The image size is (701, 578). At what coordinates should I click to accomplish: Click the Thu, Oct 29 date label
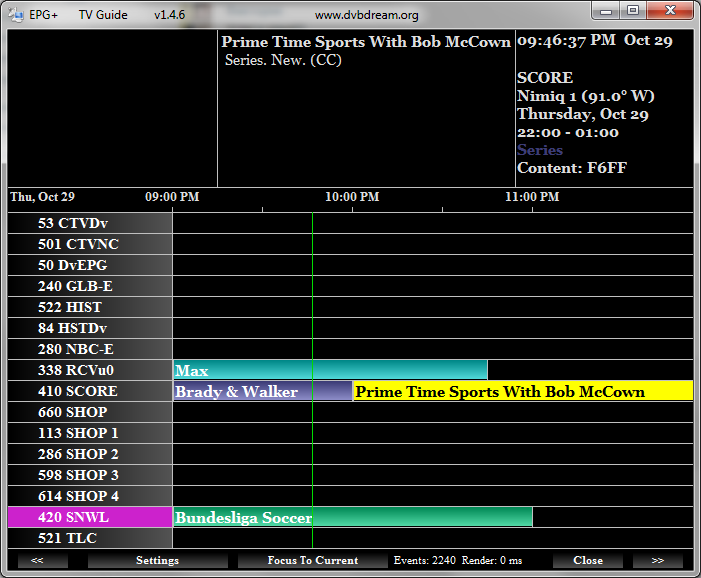pos(42,197)
